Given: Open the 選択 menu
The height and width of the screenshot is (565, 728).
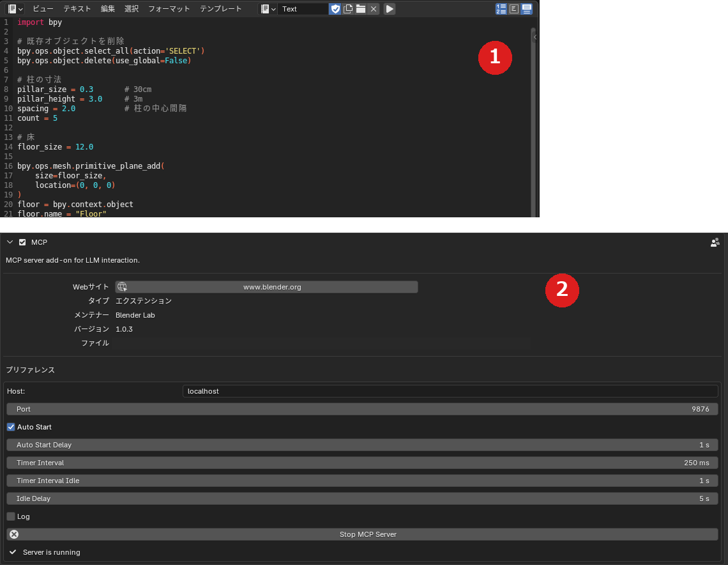Looking at the screenshot, I should [x=132, y=9].
